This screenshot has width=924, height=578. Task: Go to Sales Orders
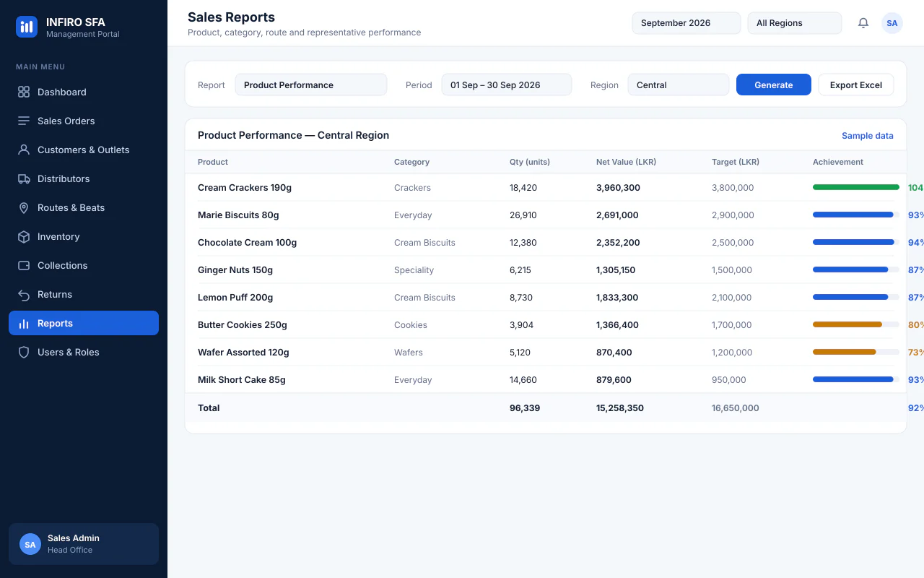pos(84,121)
